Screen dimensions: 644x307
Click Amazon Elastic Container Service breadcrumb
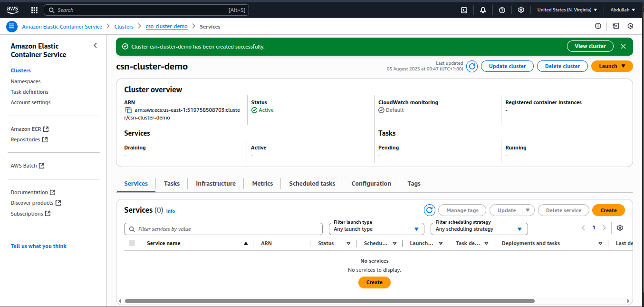pyautogui.click(x=62, y=27)
